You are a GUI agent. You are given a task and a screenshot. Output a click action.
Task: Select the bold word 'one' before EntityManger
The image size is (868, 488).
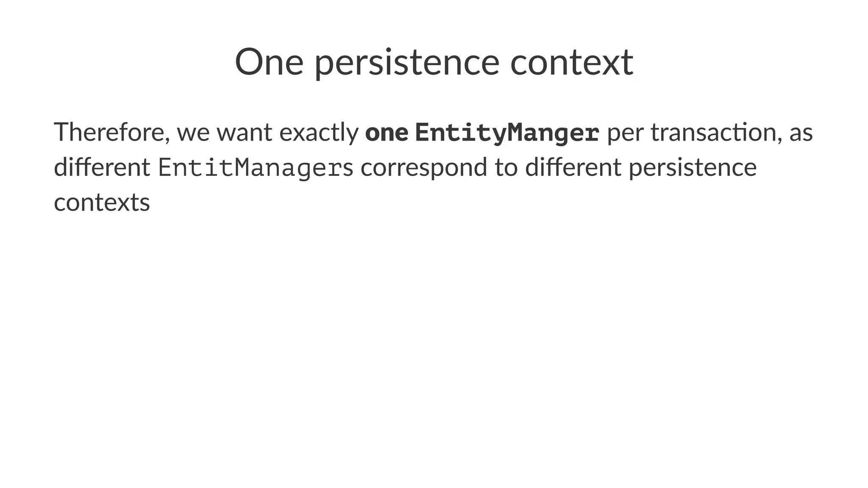[387, 133]
